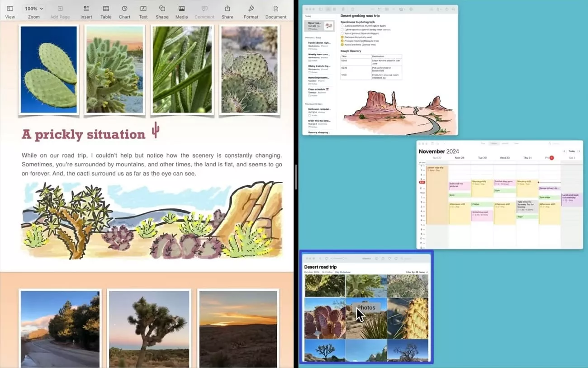Image resolution: width=588 pixels, height=368 pixels.
Task: Click the Today button in Calendar
Action: (x=571, y=151)
